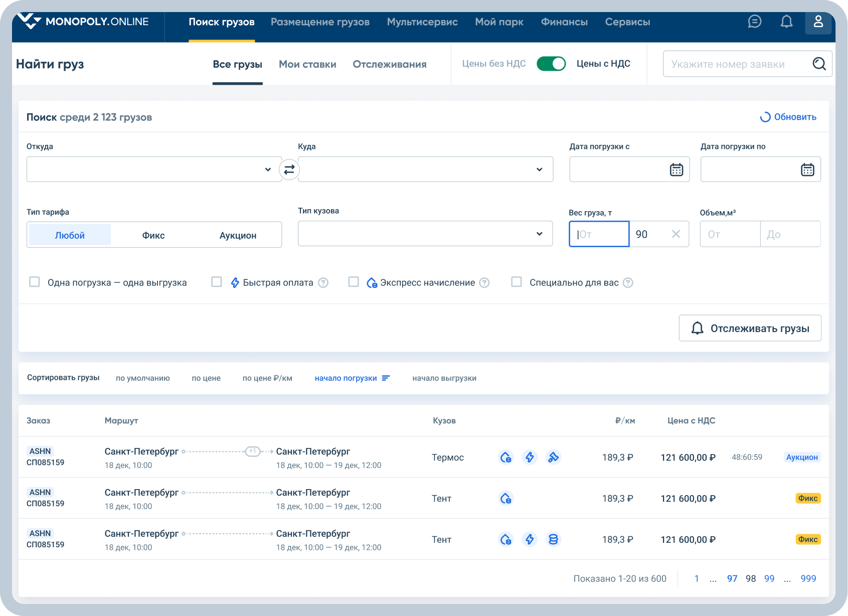
Task: Open 'Размещение грузов' menu item
Action: 320,22
